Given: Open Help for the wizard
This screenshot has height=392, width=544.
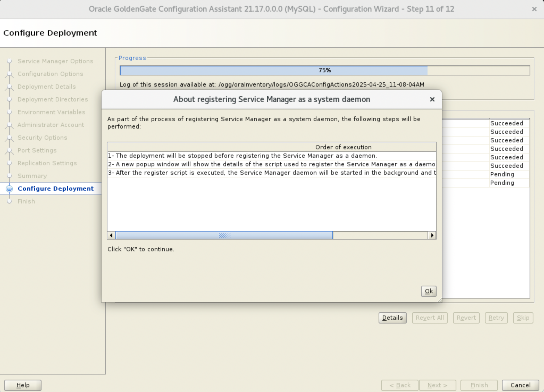Looking at the screenshot, I should 23,385.
